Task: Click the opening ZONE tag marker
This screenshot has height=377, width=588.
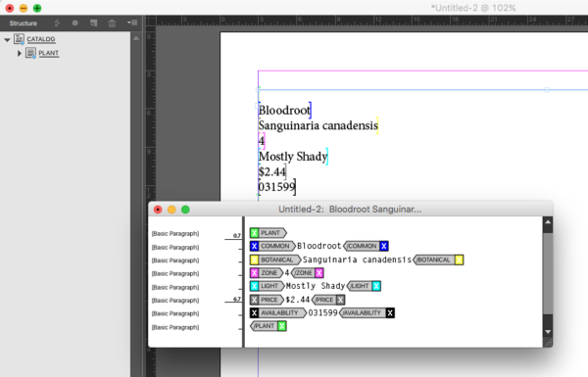Action: (x=267, y=273)
